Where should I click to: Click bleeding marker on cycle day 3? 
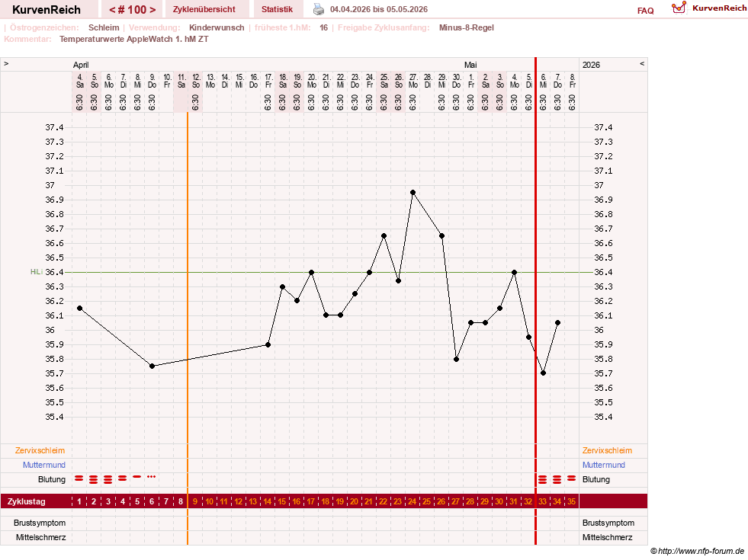[x=108, y=479]
